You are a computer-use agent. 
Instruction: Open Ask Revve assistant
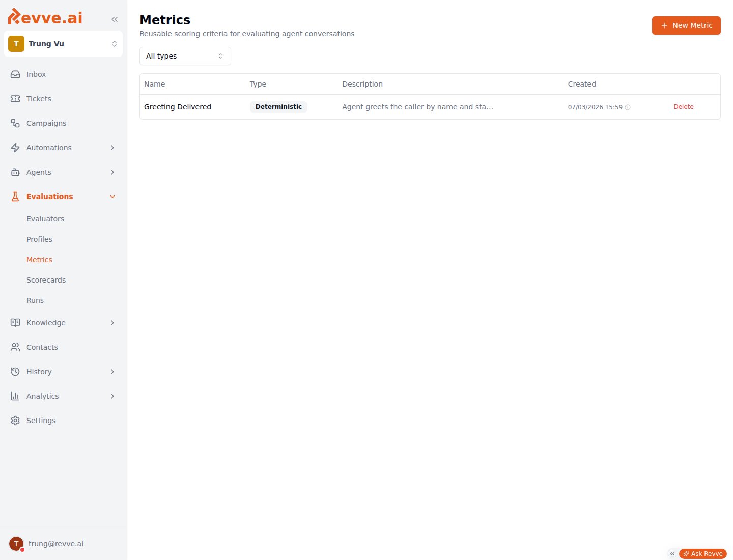pyautogui.click(x=703, y=554)
